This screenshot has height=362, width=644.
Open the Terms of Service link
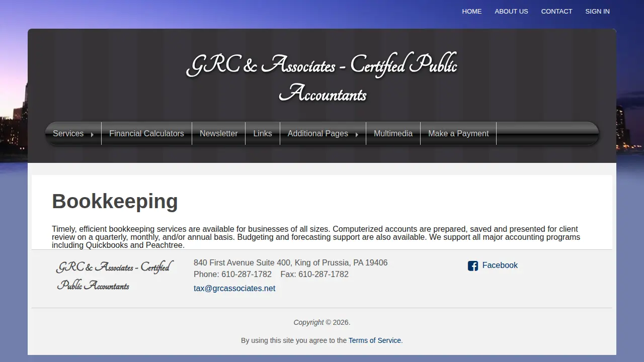(x=375, y=340)
